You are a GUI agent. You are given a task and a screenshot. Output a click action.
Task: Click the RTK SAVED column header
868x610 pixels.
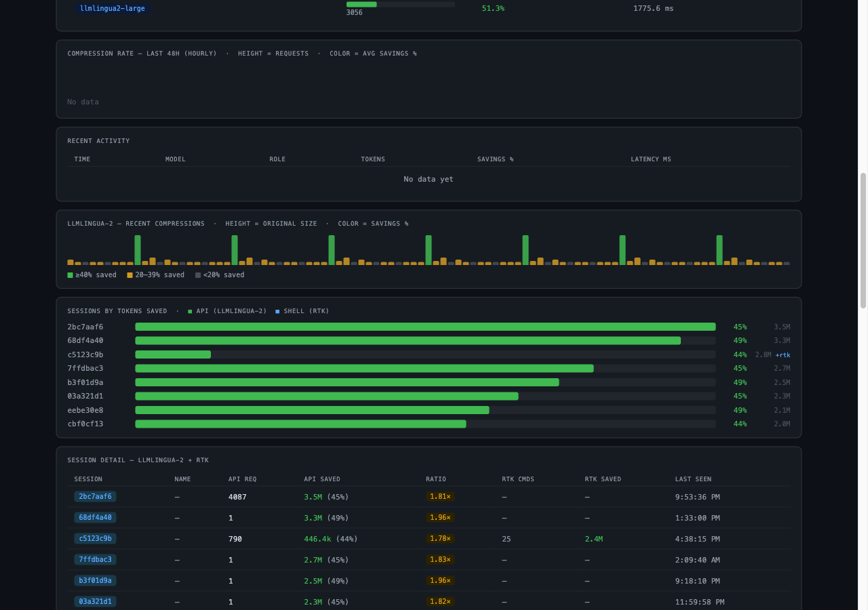point(603,479)
